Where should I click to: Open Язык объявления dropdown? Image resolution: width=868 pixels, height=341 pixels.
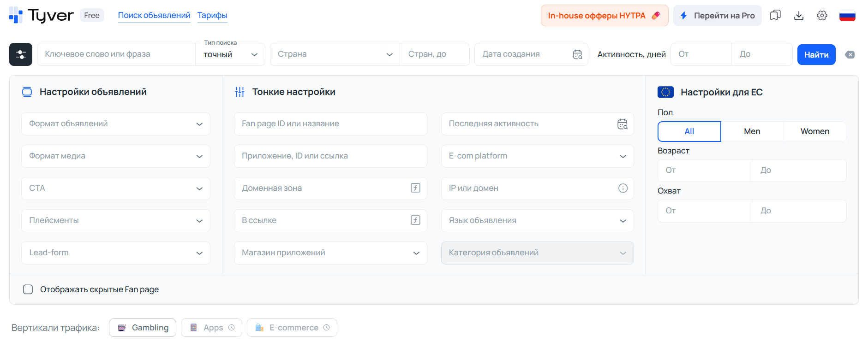tap(538, 221)
